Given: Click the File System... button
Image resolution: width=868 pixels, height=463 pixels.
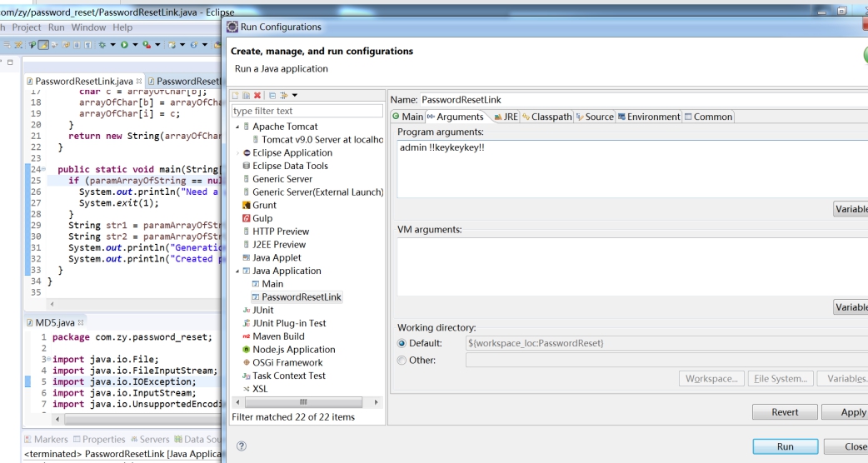Looking at the screenshot, I should coord(781,379).
